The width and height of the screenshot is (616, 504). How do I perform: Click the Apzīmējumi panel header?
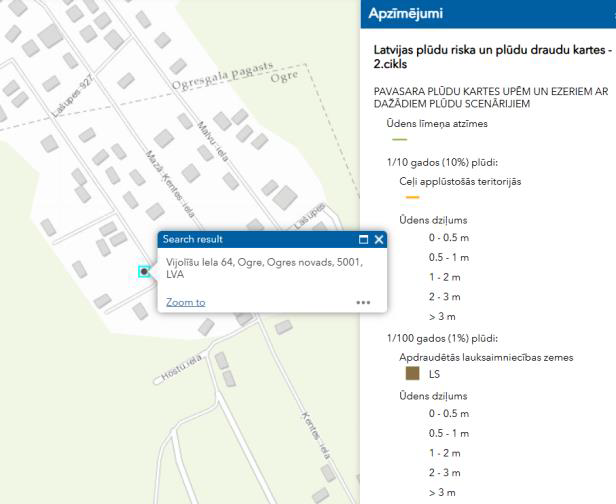pyautogui.click(x=488, y=14)
